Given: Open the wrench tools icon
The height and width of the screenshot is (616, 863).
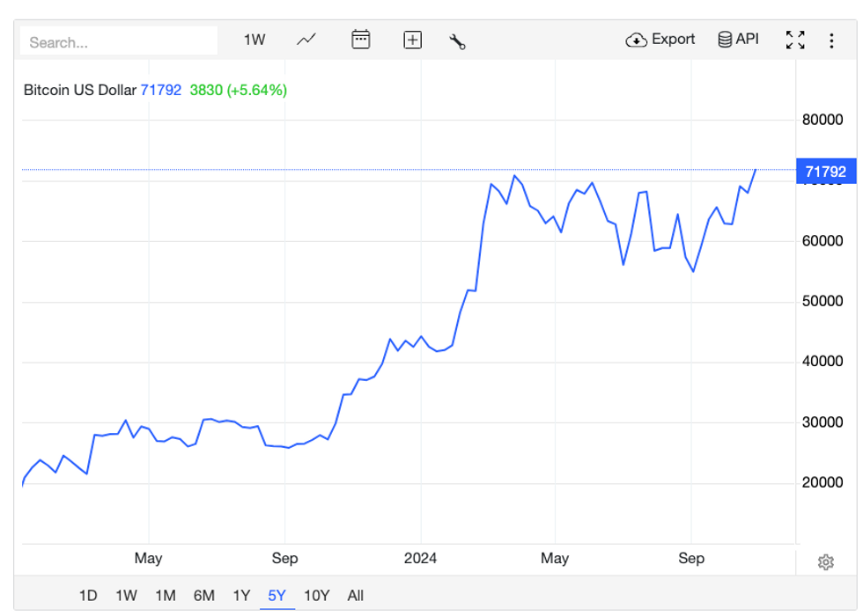Looking at the screenshot, I should point(457,40).
